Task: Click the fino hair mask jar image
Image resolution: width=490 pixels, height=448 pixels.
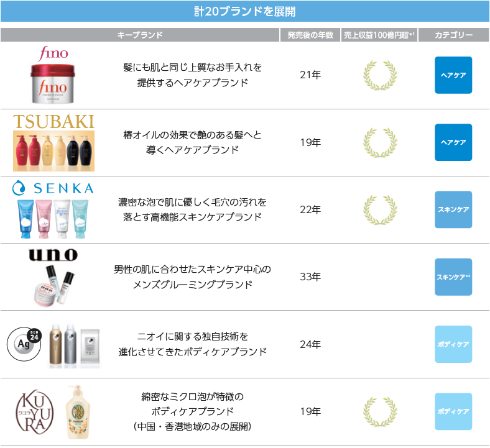Action: pyautogui.click(x=53, y=83)
